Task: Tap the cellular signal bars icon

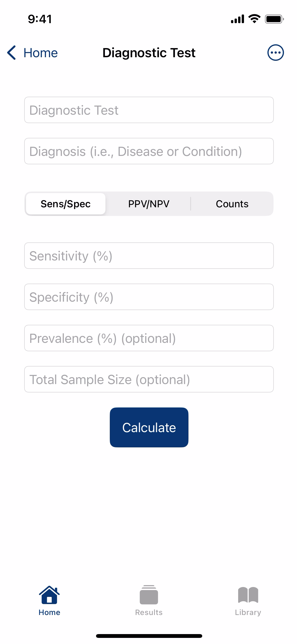Action: [237, 19]
